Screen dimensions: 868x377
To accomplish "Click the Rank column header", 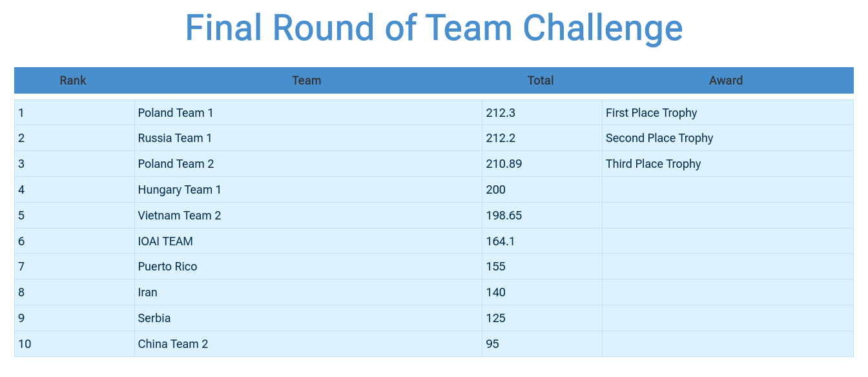I will click(73, 81).
